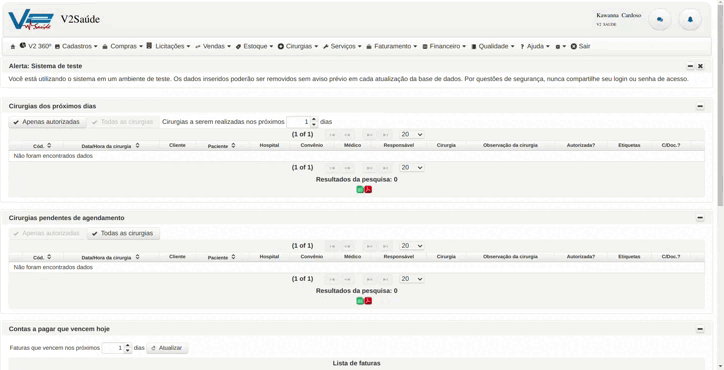The image size is (724, 370).
Task: Open the settings dropdown next to Ajuda
Action: pos(561,46)
